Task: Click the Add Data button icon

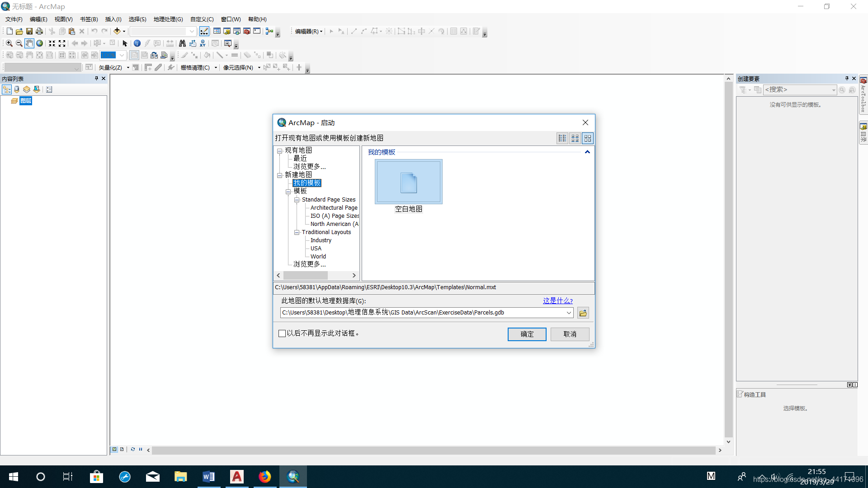Action: coord(117,31)
